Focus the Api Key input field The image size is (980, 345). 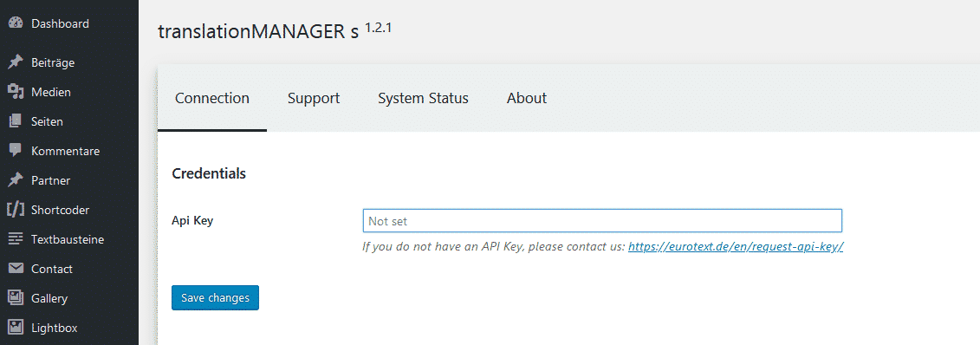pos(602,221)
